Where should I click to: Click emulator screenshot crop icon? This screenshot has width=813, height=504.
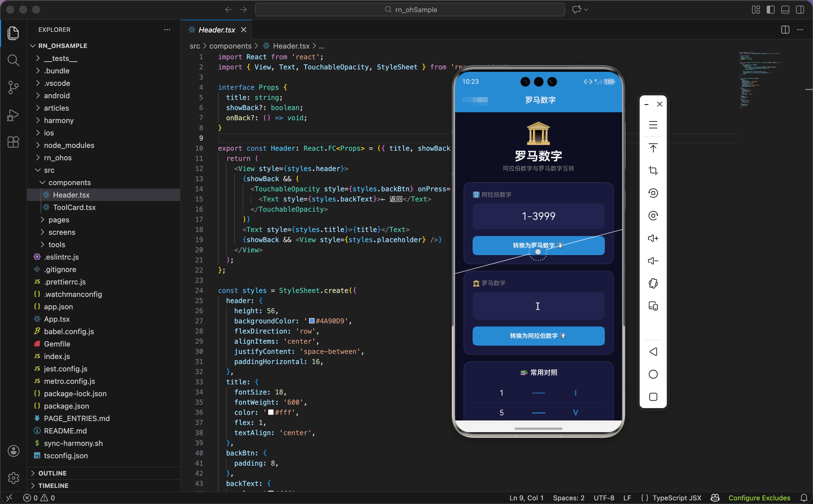tap(653, 170)
